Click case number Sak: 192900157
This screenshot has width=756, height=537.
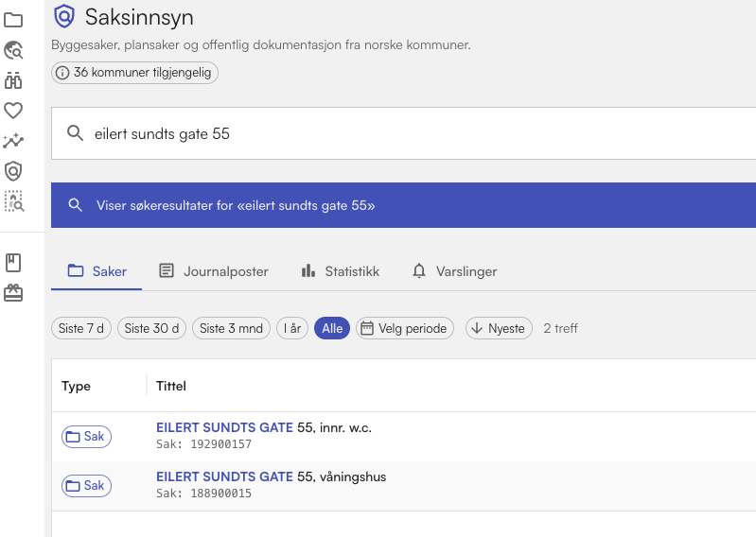(204, 444)
